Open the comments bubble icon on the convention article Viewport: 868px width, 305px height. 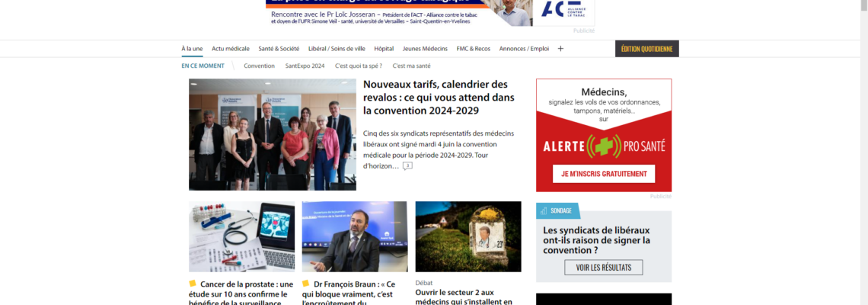407,165
